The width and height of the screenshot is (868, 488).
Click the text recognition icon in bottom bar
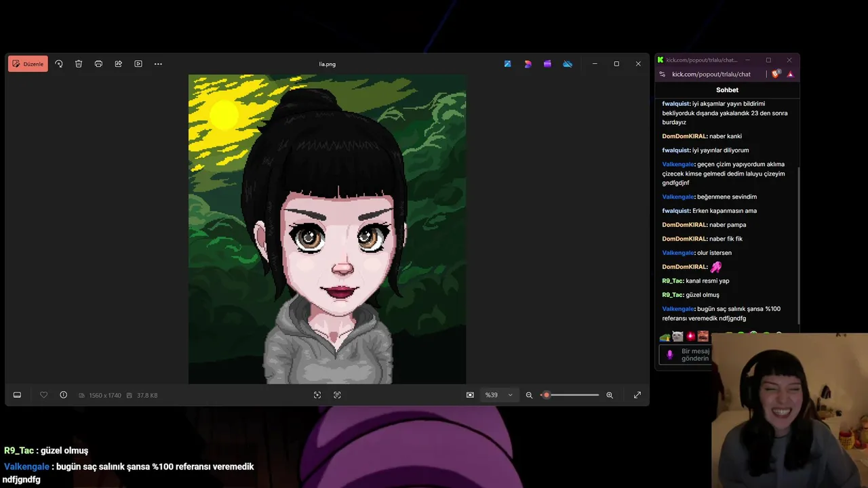pos(337,395)
